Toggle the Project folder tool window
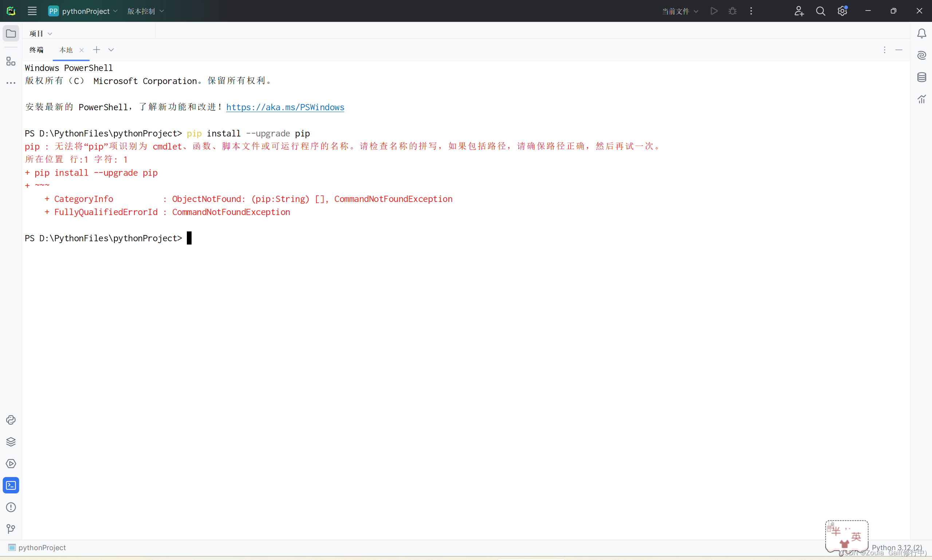This screenshot has width=932, height=560. 11,33
